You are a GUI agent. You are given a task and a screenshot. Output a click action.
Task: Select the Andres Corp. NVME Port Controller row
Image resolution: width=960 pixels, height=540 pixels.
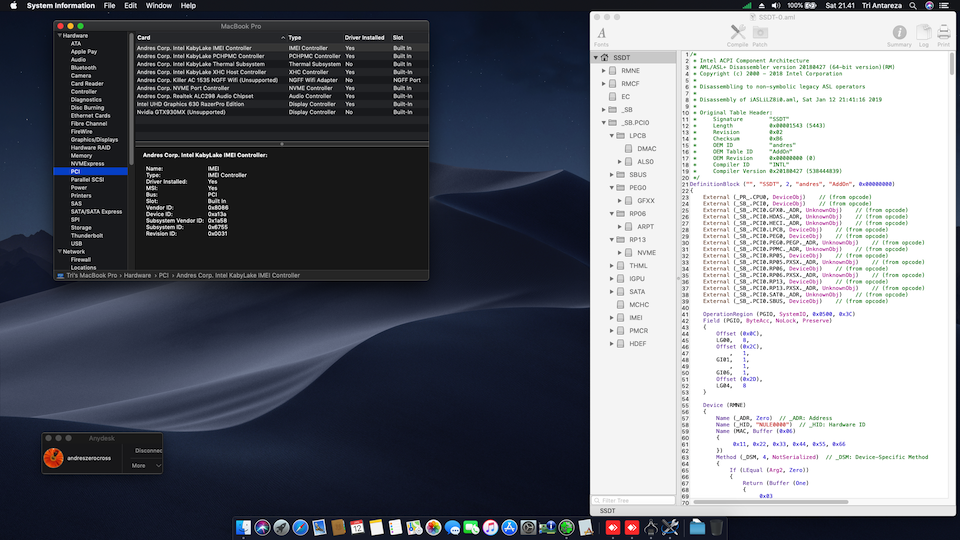tap(281, 88)
